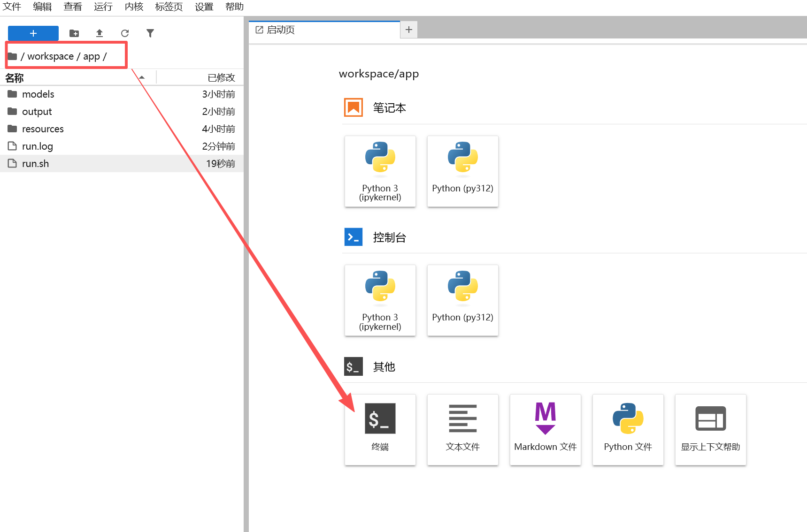Sort files by the 已修改 column header
807x532 pixels.
(x=200, y=77)
